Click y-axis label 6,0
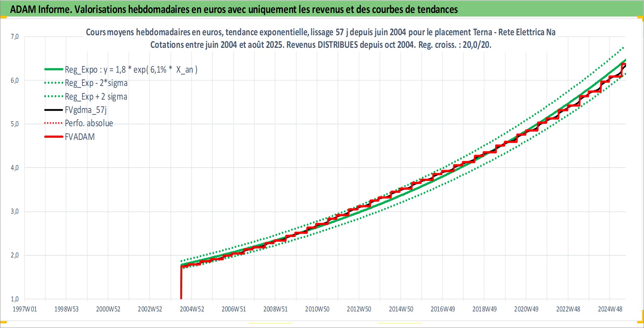This screenshot has width=644, height=328. point(15,81)
